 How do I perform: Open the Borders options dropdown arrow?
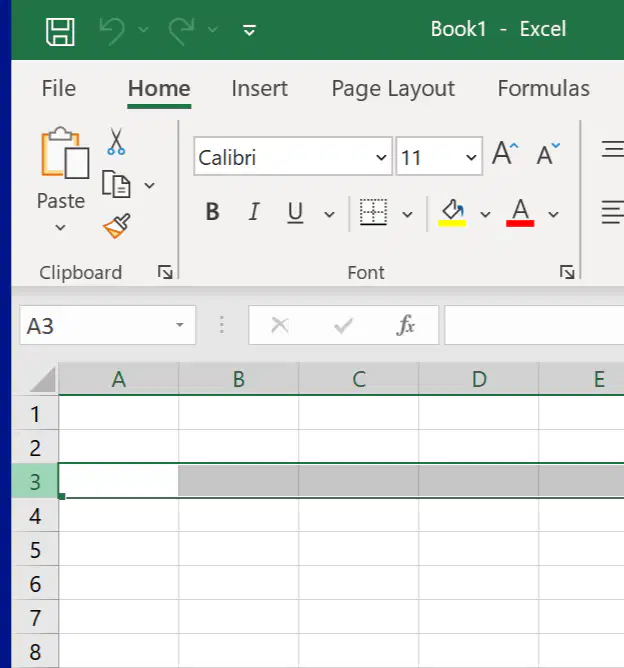(x=408, y=214)
